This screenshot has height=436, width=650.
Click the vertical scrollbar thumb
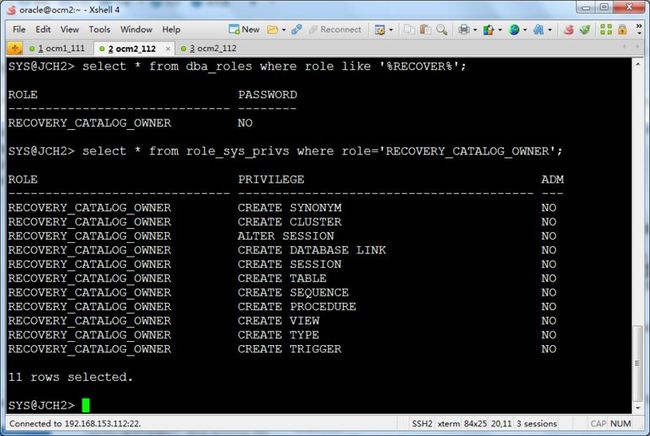[638, 363]
